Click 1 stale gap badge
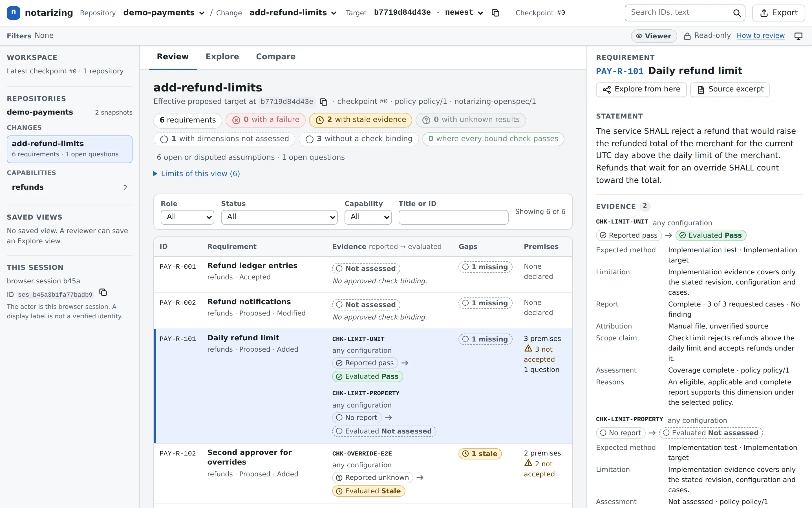The image size is (812, 508). click(480, 454)
